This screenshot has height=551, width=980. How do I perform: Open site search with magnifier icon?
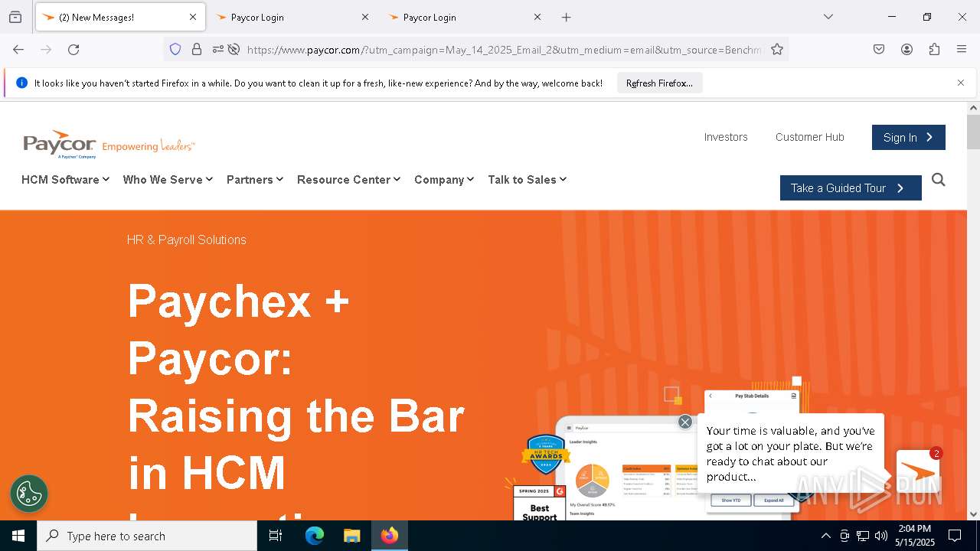(939, 180)
